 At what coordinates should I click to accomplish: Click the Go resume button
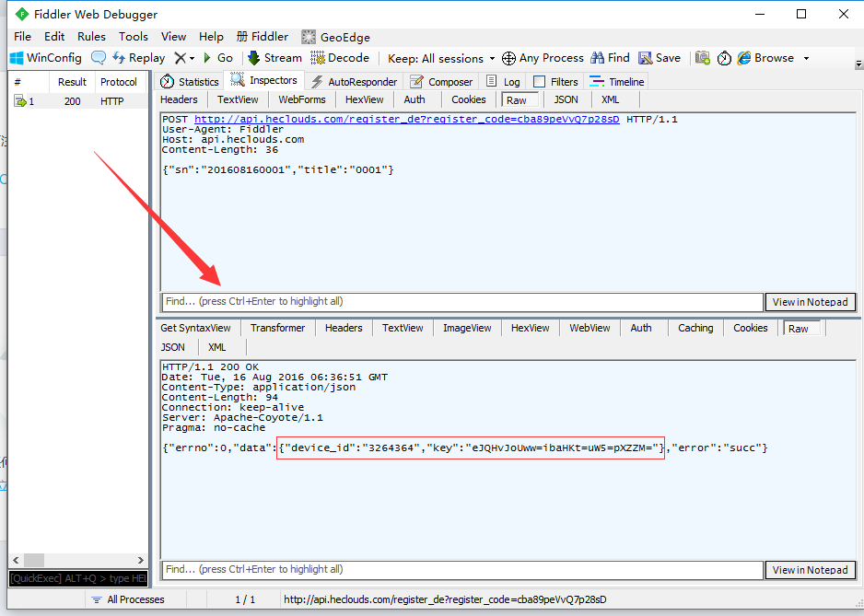(x=218, y=58)
